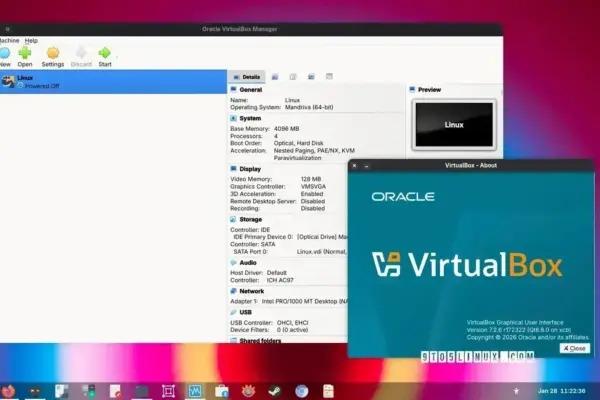
Task: Click the Preview heading
Action: tap(429, 90)
